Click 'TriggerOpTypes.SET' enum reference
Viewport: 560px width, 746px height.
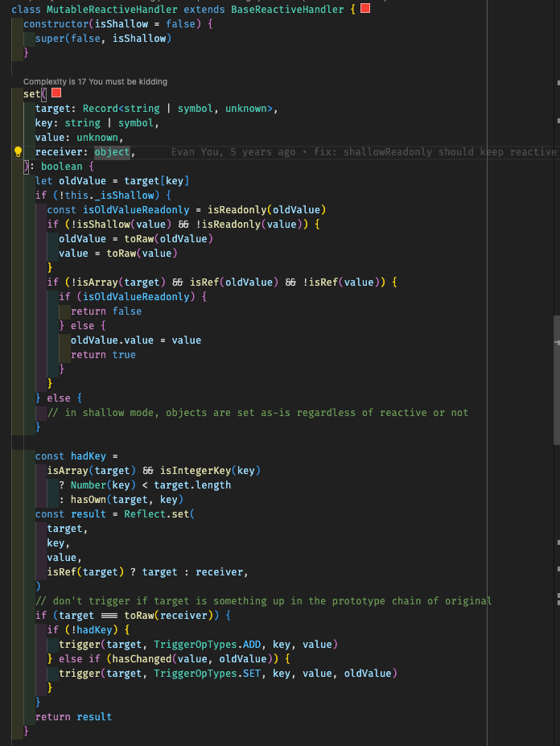[208, 674]
